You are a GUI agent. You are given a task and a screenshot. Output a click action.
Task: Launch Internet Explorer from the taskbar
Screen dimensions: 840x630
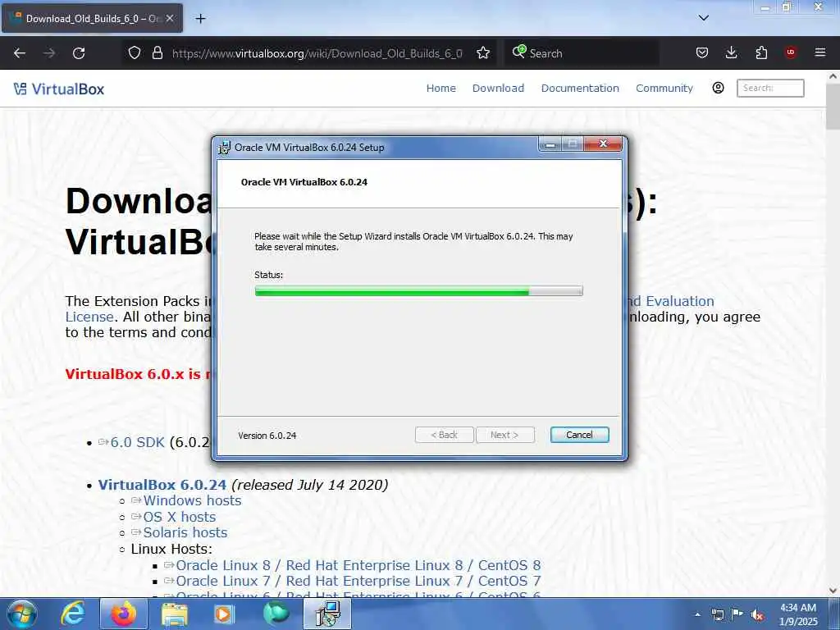pyautogui.click(x=73, y=614)
